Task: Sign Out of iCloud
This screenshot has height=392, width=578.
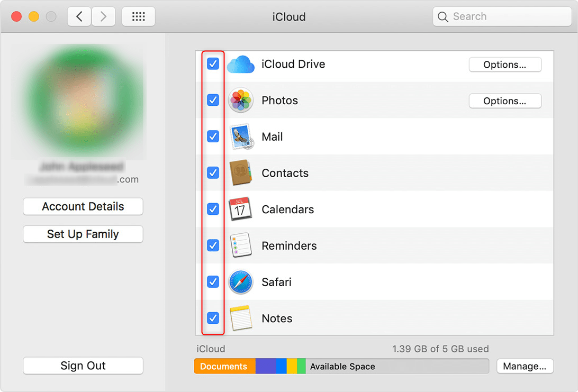Action: click(x=83, y=366)
